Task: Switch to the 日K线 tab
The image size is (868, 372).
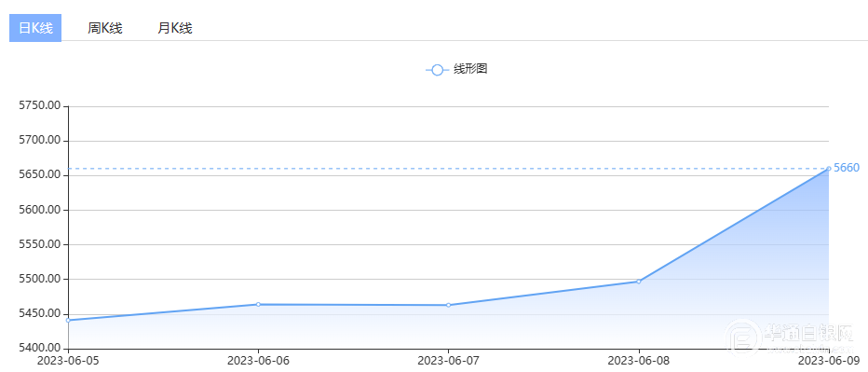Action: click(x=35, y=28)
